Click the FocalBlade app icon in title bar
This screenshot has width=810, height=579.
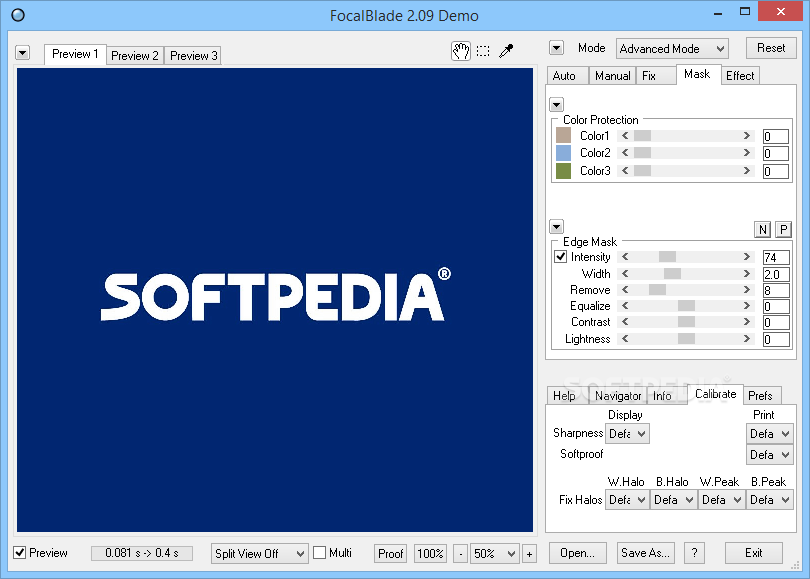pos(18,15)
